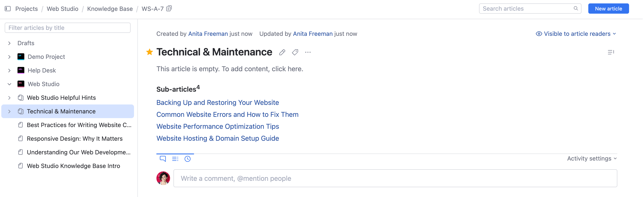This screenshot has width=644, height=197.
Task: Unstar the Technical & Maintenance article
Action: [x=150, y=52]
